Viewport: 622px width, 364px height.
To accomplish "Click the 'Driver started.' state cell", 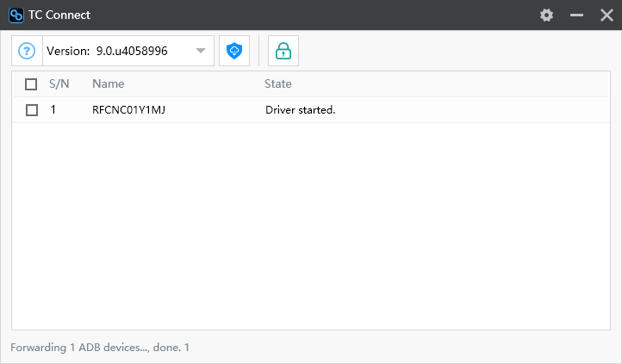I will pyautogui.click(x=301, y=109).
